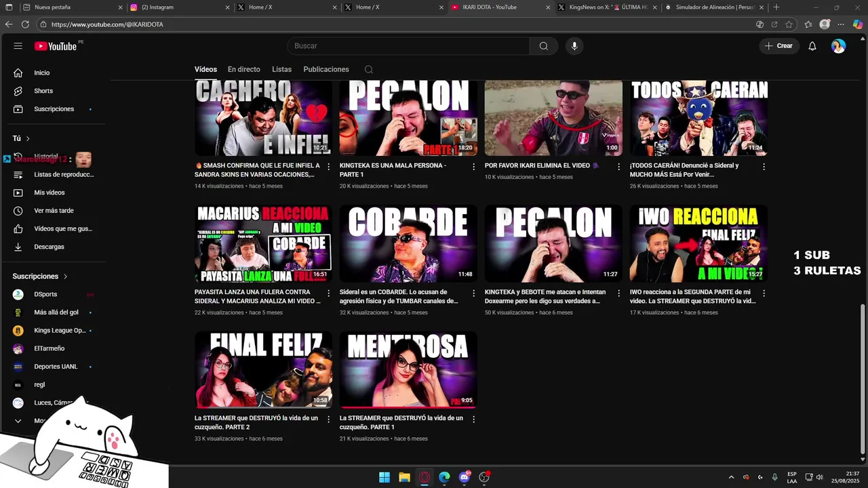
Task: Expand the Tú section chevron
Action: pyautogui.click(x=28, y=138)
